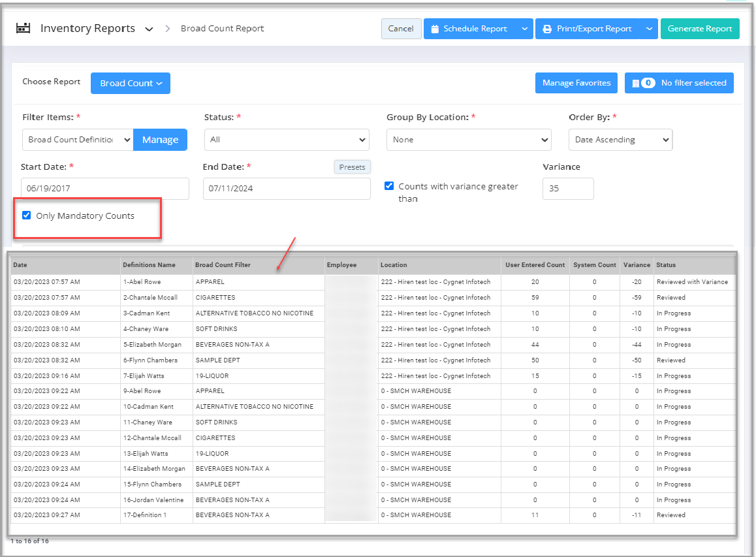
Task: Click the Manage Favorites button
Action: [576, 83]
